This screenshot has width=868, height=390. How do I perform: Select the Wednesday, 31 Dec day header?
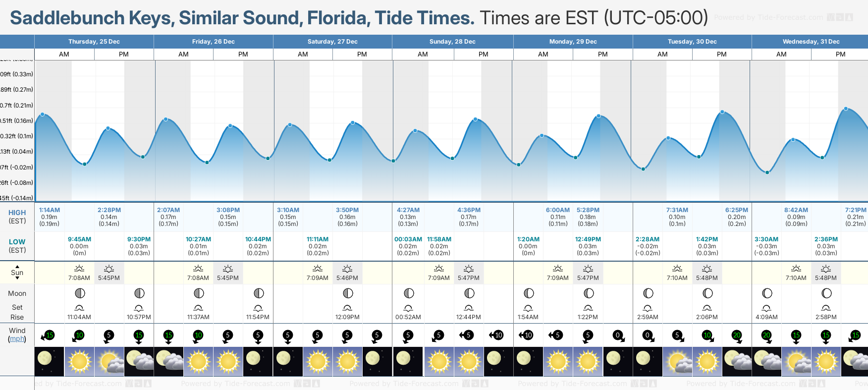click(x=811, y=42)
